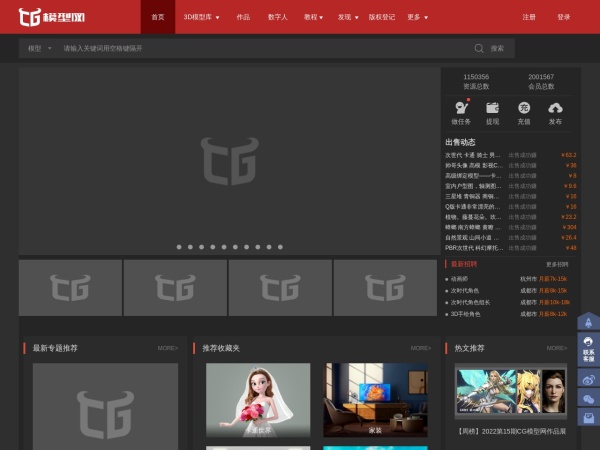The image size is (600, 450).
Task: Click the search keyword input field
Action: [x=260, y=48]
